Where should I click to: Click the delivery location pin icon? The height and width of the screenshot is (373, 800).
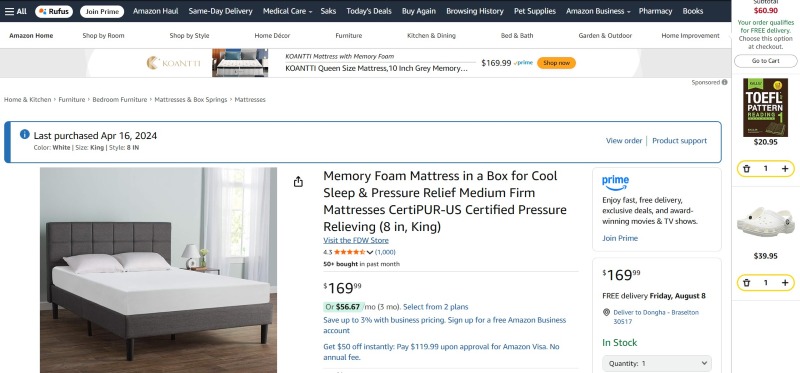point(606,312)
